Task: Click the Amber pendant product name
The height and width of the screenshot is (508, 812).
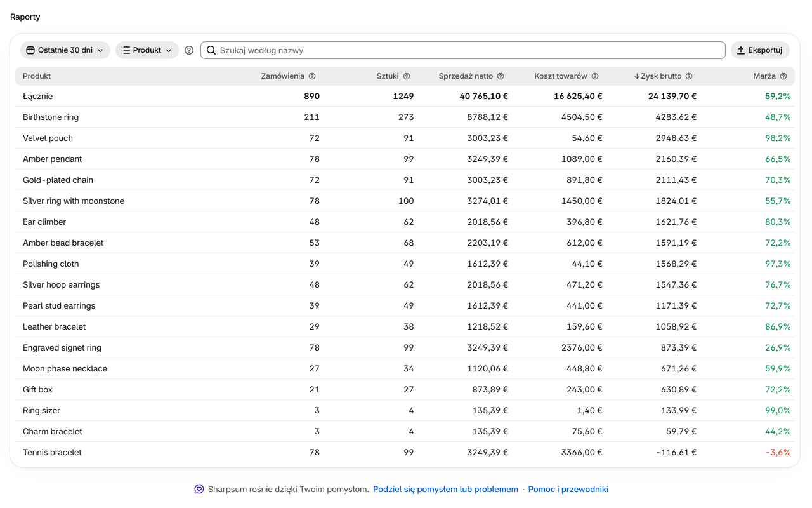Action: pyautogui.click(x=53, y=159)
